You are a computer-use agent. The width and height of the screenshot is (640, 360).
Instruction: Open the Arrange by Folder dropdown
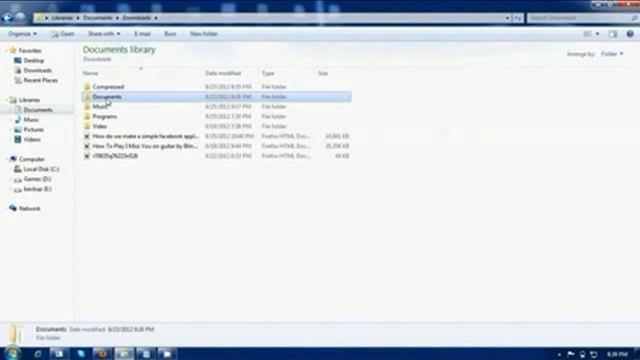tap(612, 54)
